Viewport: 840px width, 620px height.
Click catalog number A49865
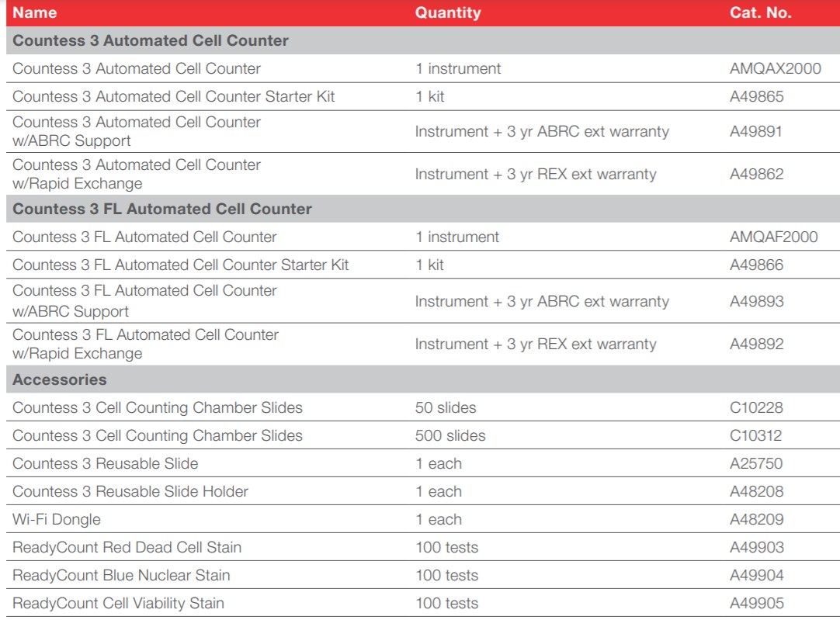point(756,97)
